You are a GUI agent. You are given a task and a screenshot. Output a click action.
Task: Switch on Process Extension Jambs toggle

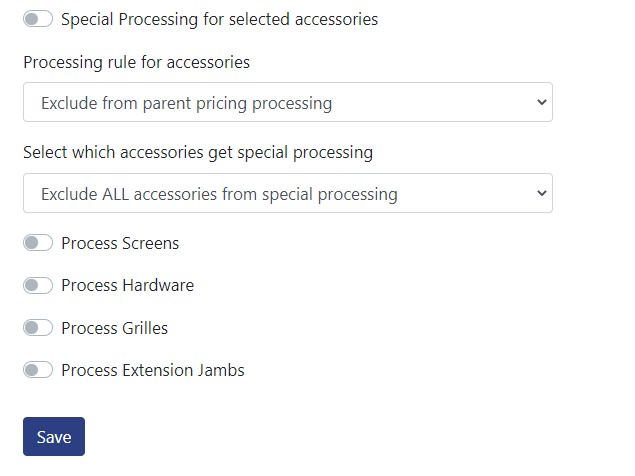pos(38,370)
